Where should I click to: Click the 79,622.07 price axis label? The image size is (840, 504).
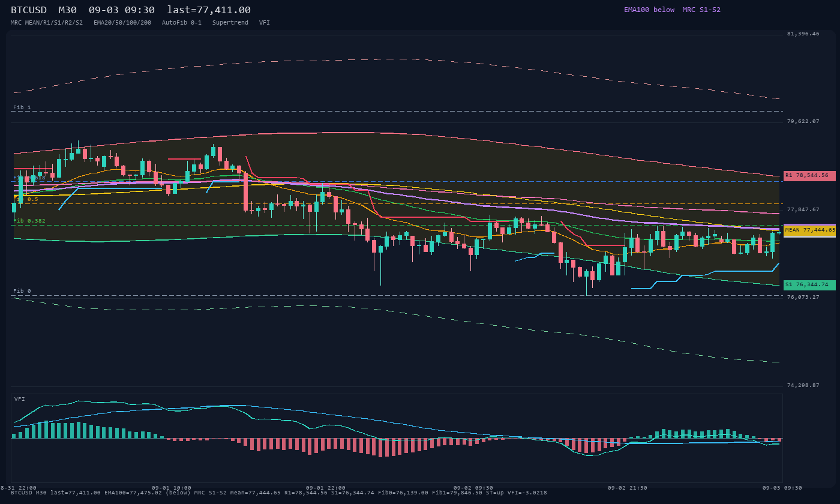click(x=803, y=121)
